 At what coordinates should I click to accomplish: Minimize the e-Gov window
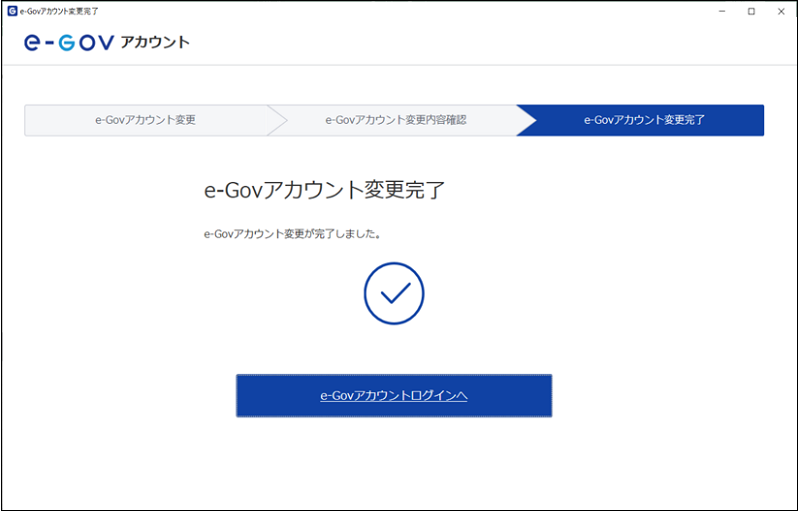[x=722, y=11]
